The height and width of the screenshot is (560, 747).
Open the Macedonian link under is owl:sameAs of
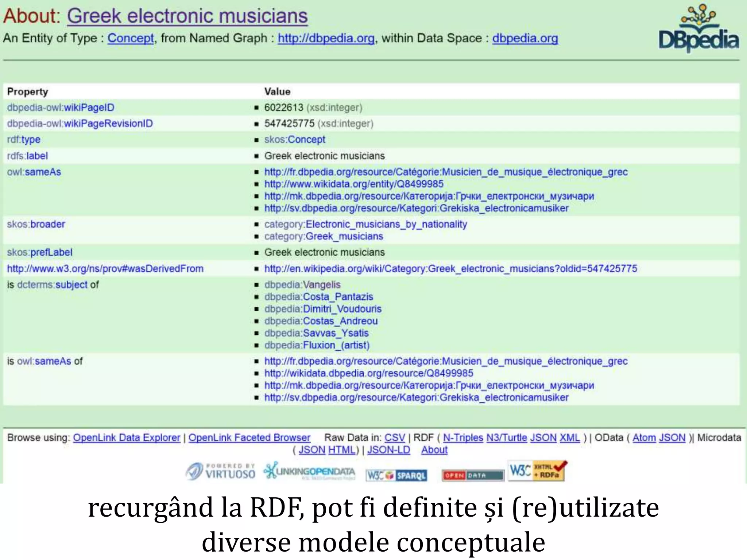coord(429,385)
